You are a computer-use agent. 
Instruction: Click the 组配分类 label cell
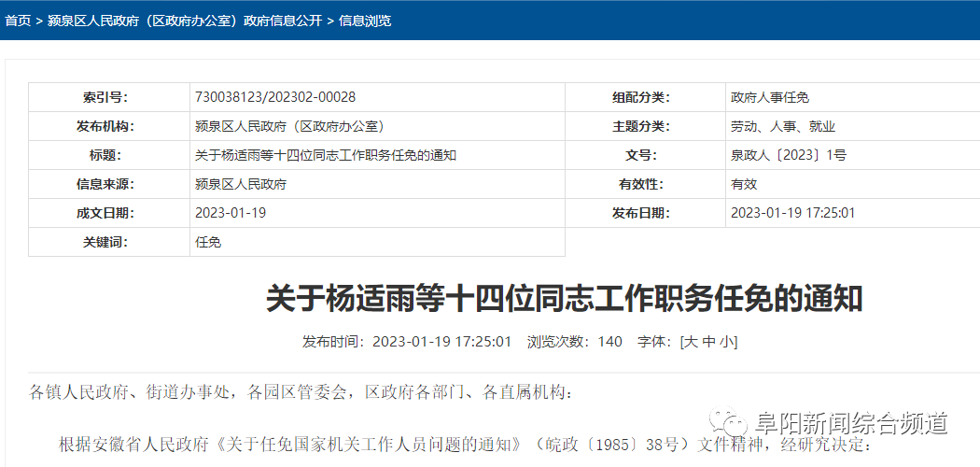click(646, 97)
